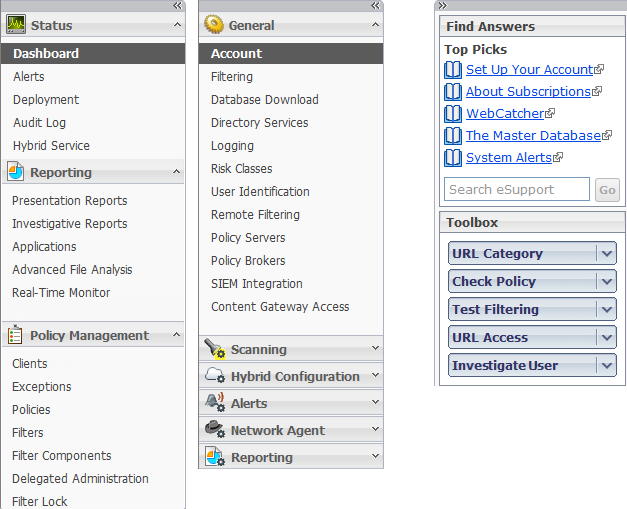This screenshot has height=509, width=627.
Task: Click the Status monitor icon
Action: pyautogui.click(x=16, y=24)
